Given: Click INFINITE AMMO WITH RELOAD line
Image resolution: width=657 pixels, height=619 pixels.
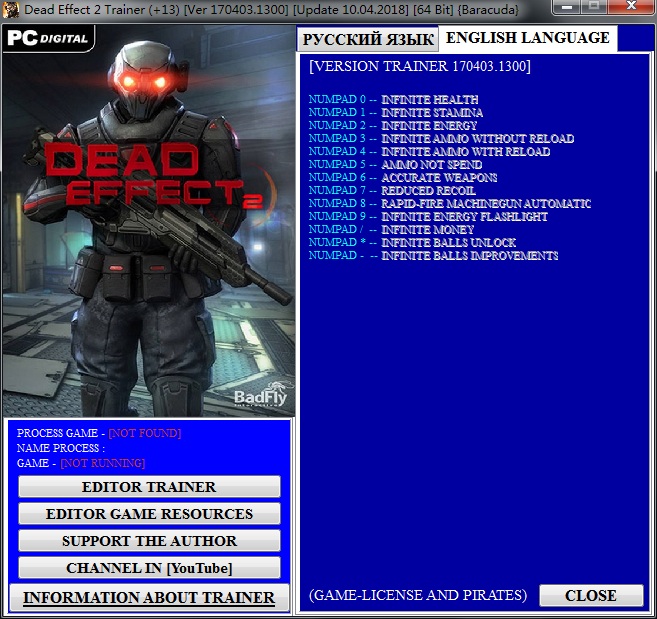Looking at the screenshot, I should pos(429,151).
